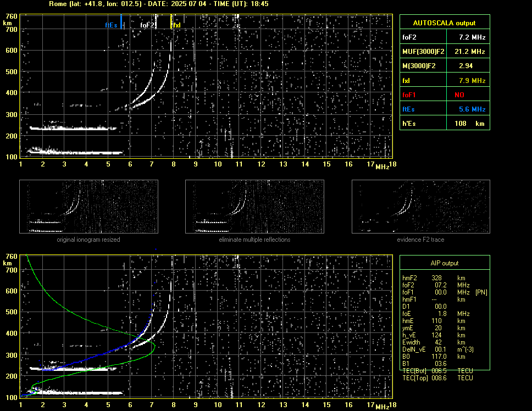Click the B0 value '117.0' in AIP output
Viewport: 532px width, 411px height.
[x=439, y=357]
